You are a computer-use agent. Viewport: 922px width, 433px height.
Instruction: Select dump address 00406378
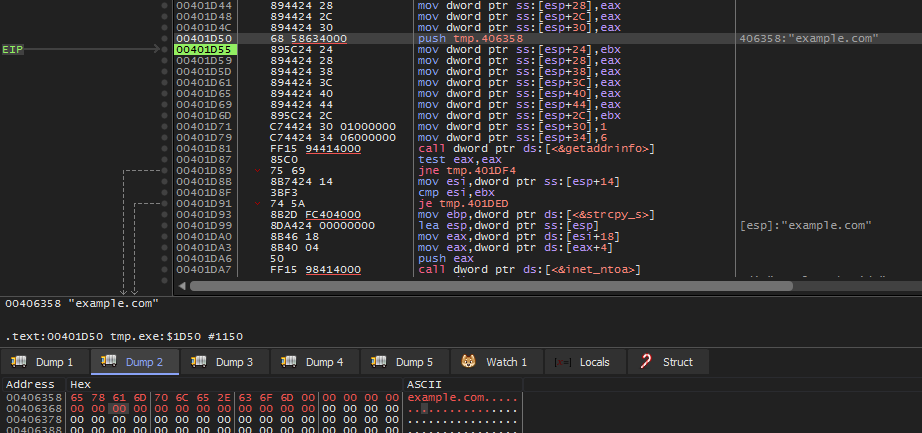coord(34,420)
